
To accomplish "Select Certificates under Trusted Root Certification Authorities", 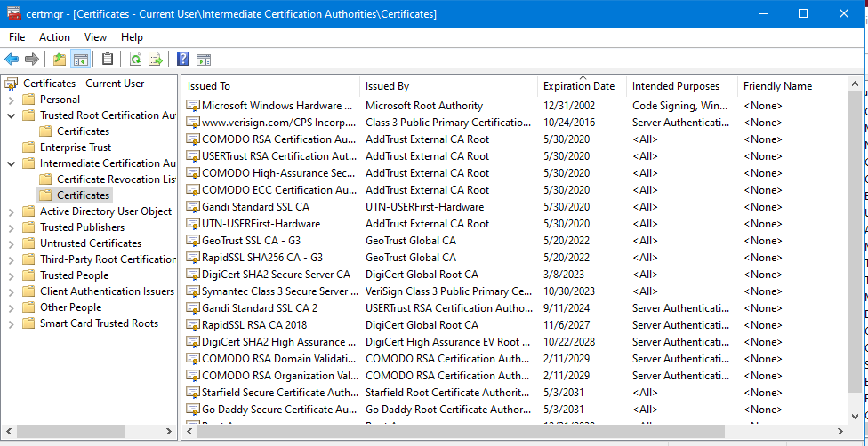I will click(83, 131).
